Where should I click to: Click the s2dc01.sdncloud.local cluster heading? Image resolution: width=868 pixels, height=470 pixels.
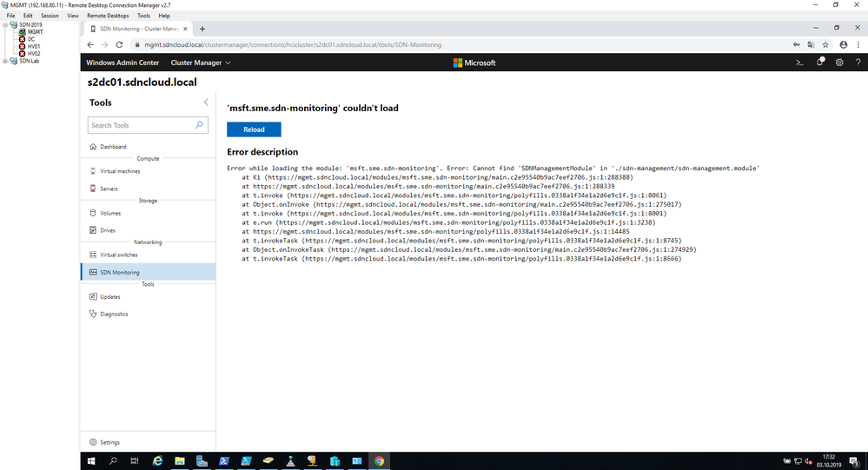click(x=142, y=83)
